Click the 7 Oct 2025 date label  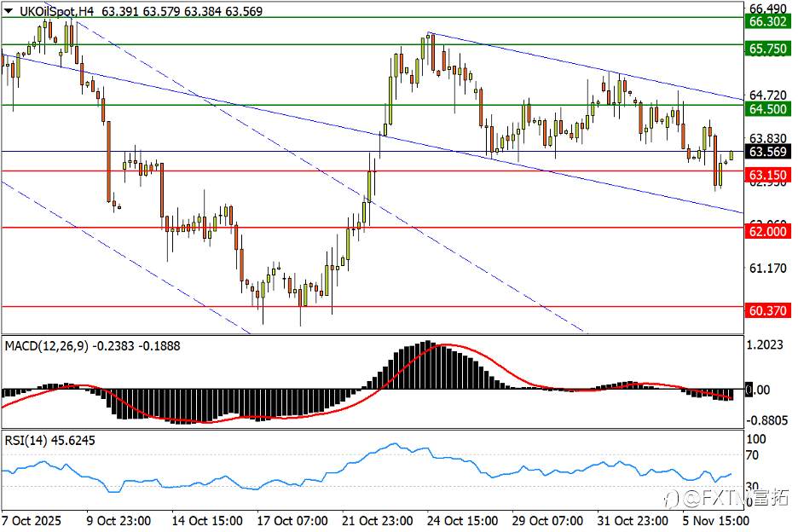click(31, 521)
